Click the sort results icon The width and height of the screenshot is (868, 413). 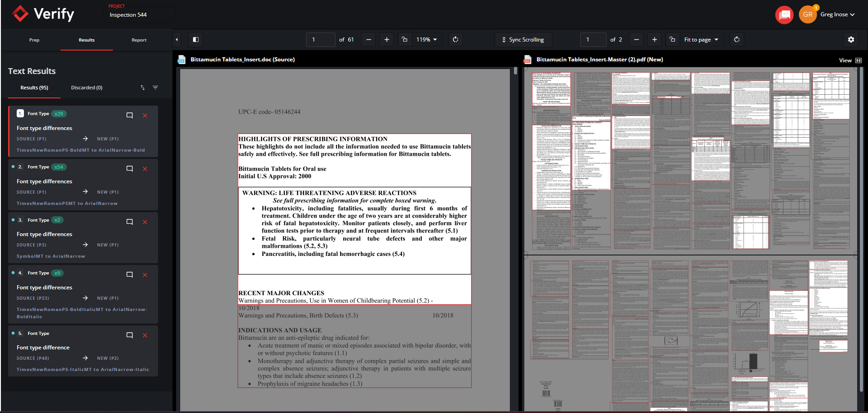point(143,88)
